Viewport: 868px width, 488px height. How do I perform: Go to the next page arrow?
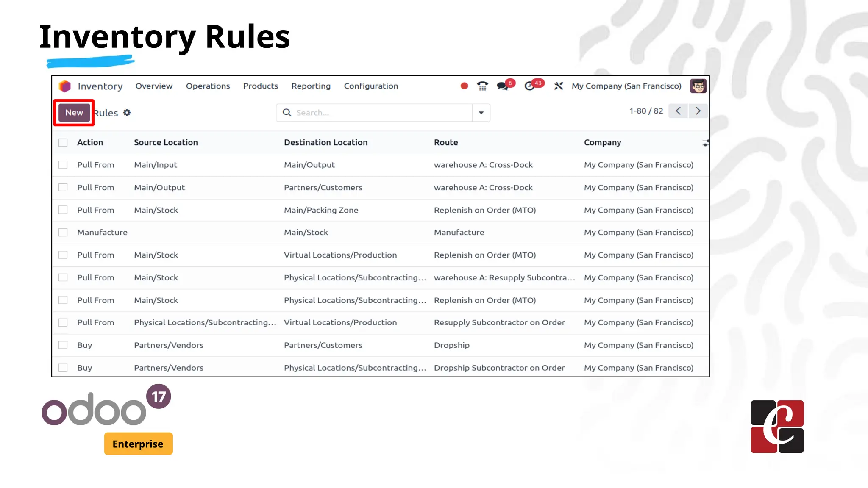[x=698, y=111]
